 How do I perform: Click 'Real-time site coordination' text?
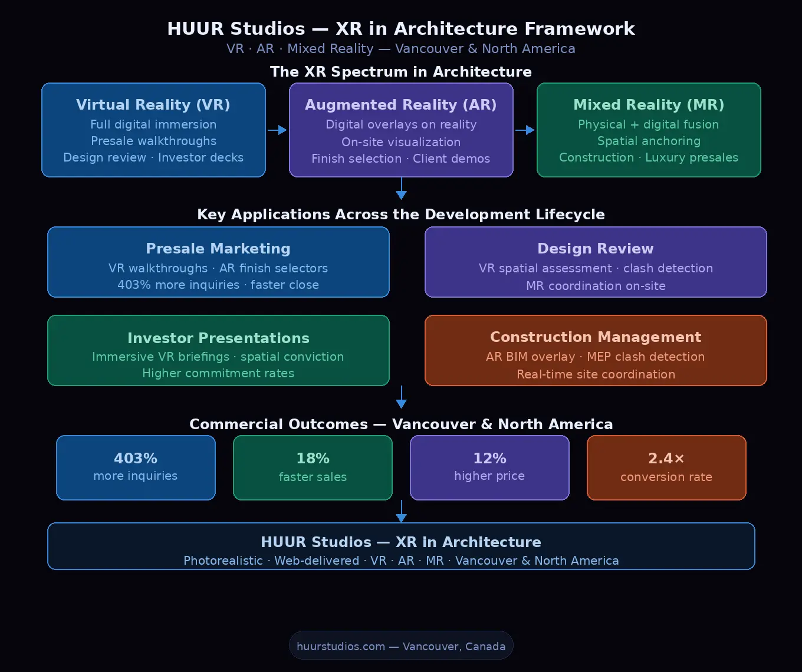(x=596, y=374)
